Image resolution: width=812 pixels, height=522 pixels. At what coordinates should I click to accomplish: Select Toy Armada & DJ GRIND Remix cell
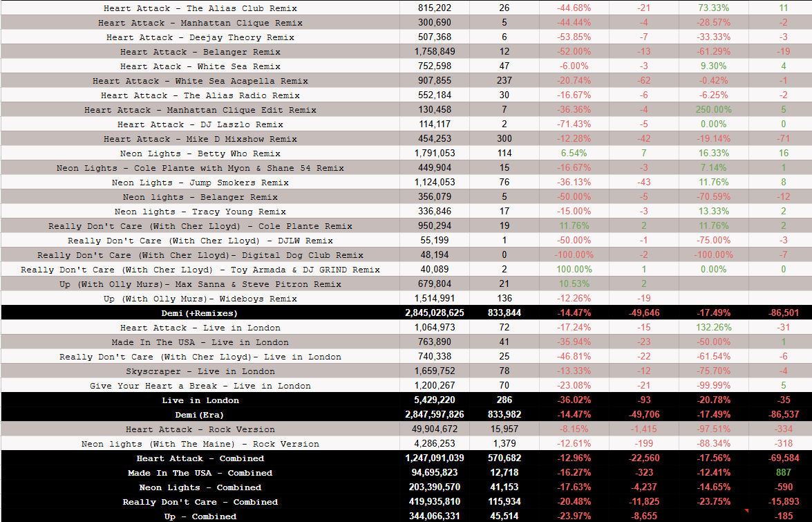[200, 269]
